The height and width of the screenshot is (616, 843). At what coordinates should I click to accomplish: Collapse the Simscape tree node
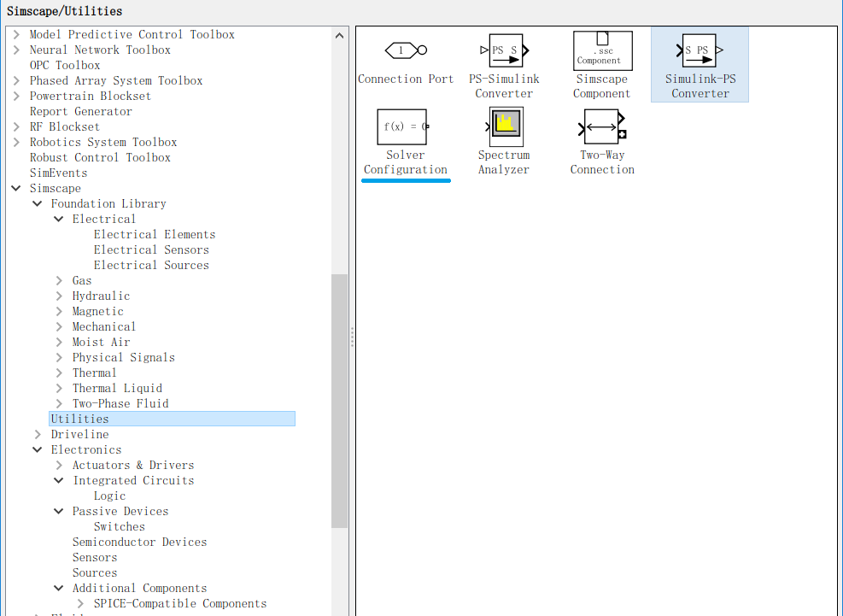pyautogui.click(x=16, y=188)
